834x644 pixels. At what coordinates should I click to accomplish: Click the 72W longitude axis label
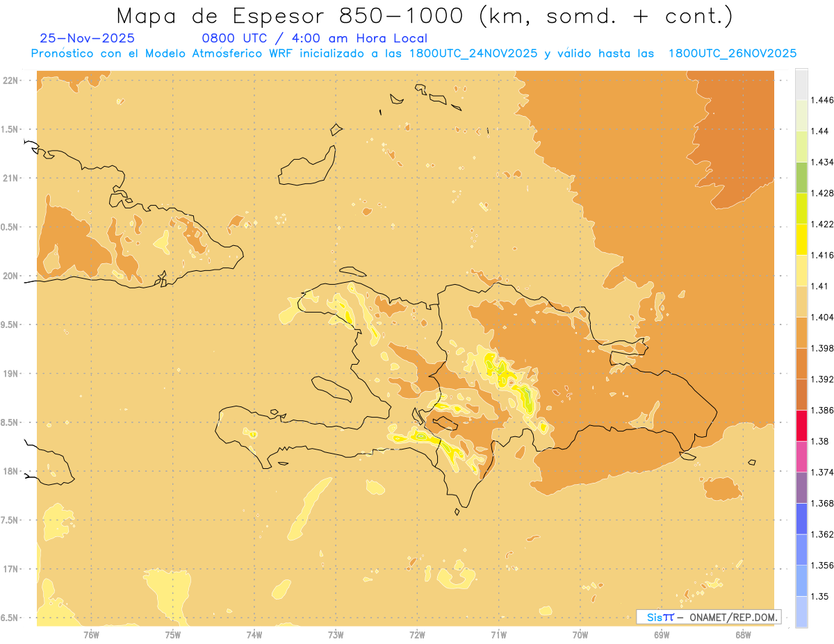tap(417, 634)
